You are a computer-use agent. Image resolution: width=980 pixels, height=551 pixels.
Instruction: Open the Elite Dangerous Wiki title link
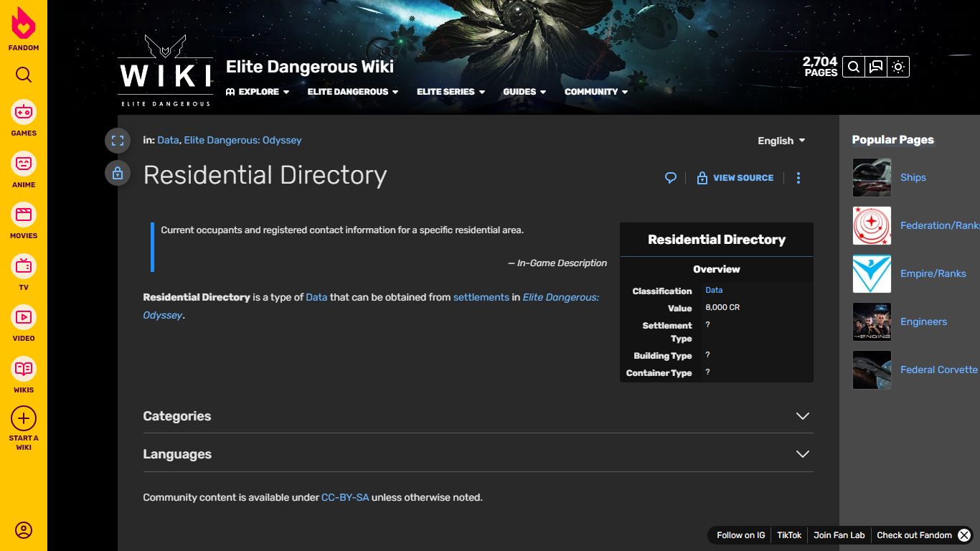click(310, 67)
